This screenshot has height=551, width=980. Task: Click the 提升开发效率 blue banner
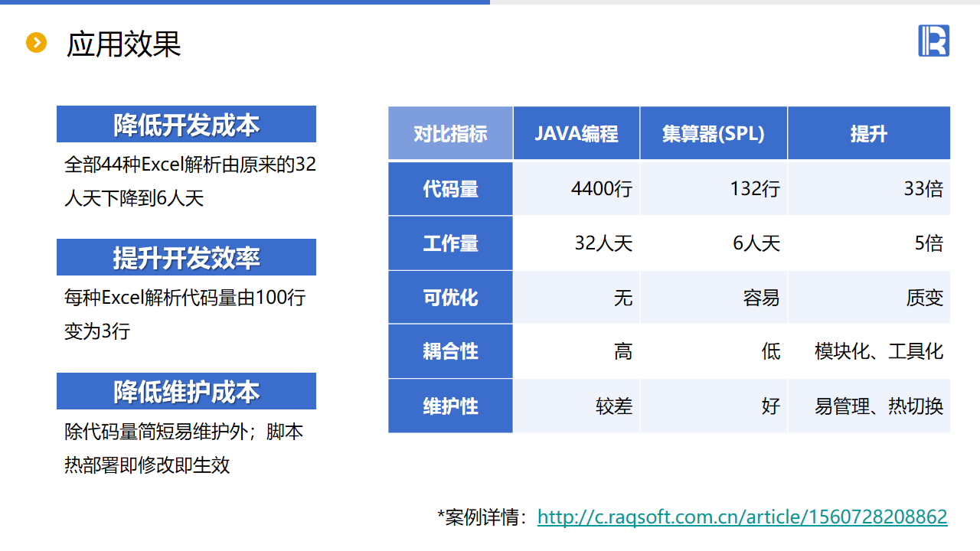coord(186,257)
